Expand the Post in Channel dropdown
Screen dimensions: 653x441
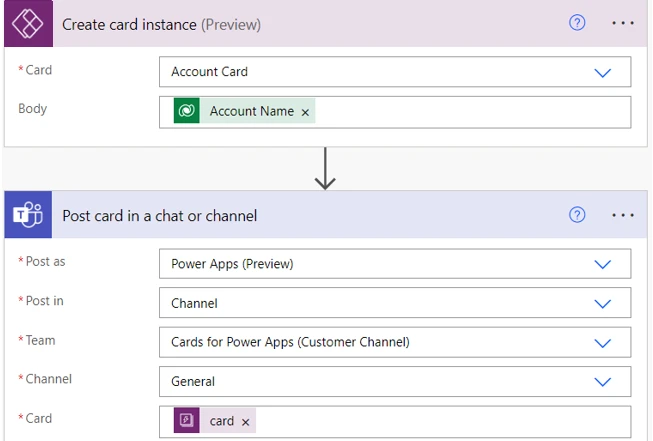click(x=602, y=303)
